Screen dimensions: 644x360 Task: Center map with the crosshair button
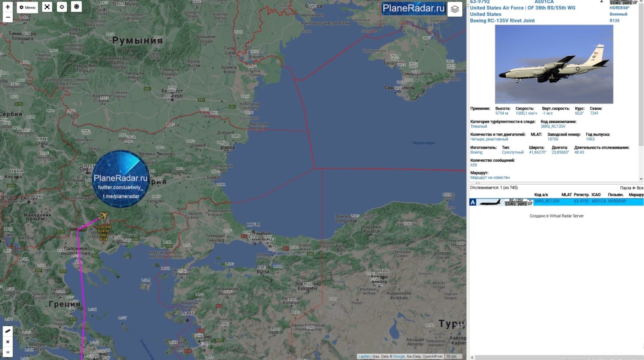click(62, 7)
